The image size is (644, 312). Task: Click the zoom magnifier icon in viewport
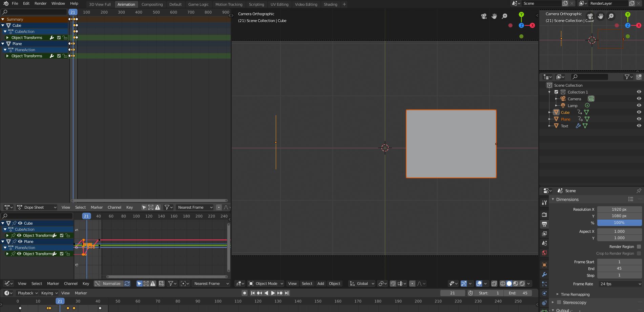tap(504, 16)
